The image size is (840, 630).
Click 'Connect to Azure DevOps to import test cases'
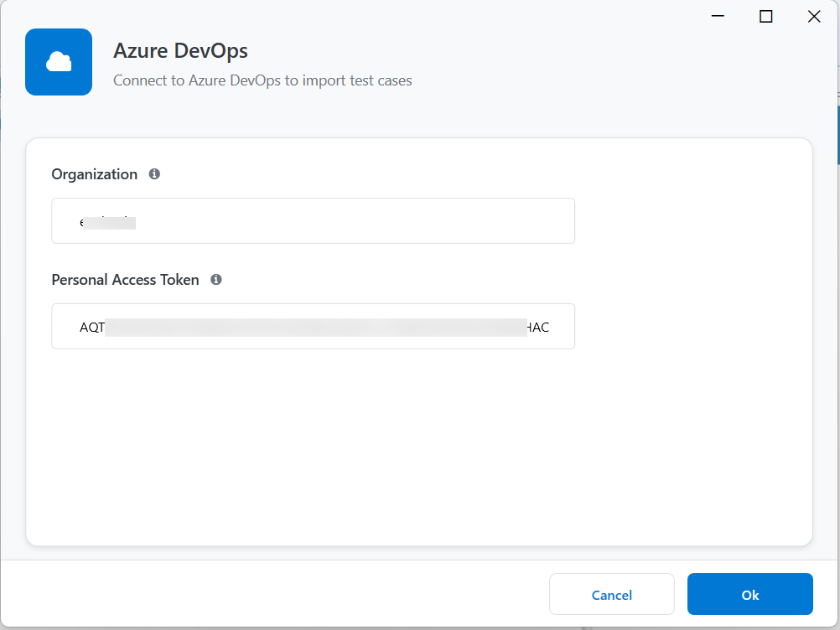point(262,80)
